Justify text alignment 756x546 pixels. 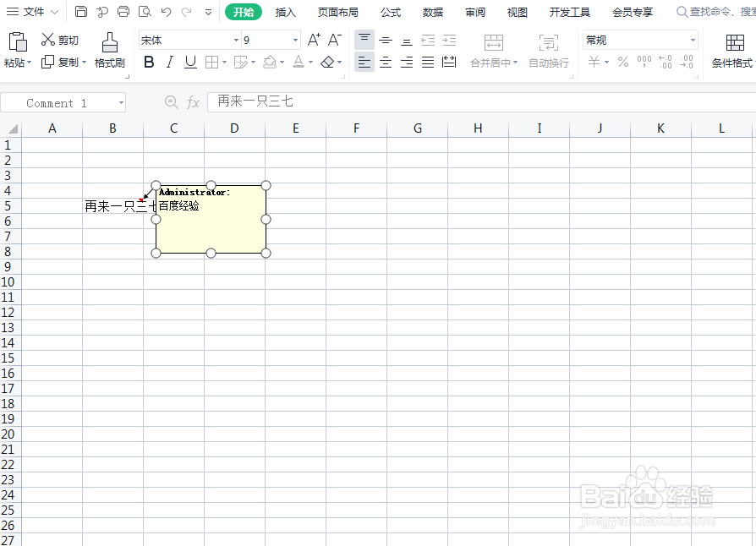[x=428, y=63]
